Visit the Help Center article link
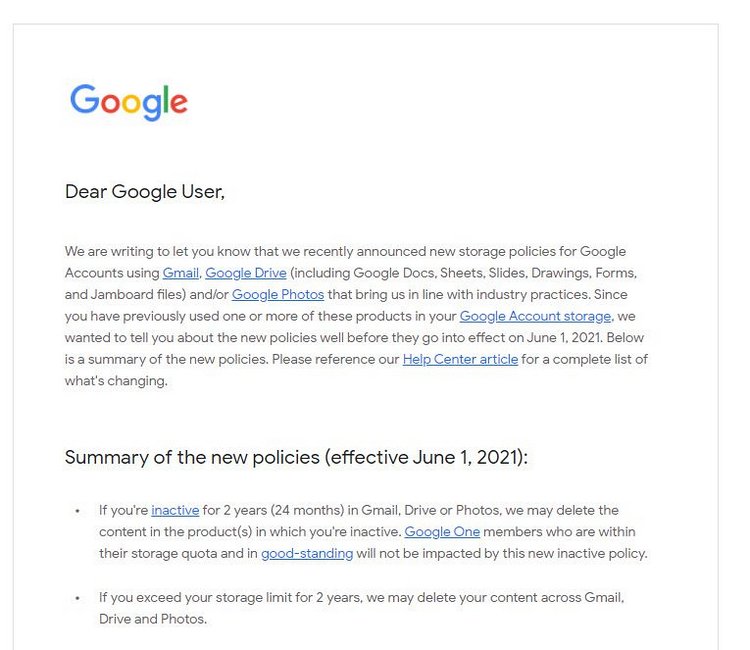 (460, 359)
